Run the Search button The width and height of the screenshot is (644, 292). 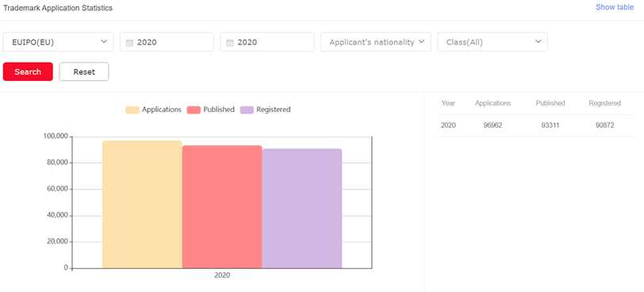click(28, 71)
